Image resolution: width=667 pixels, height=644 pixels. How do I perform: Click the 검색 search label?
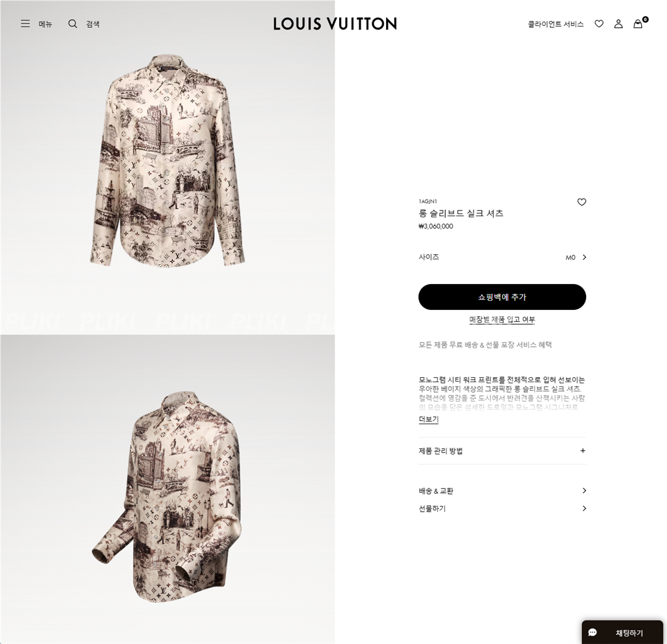pos(93,24)
